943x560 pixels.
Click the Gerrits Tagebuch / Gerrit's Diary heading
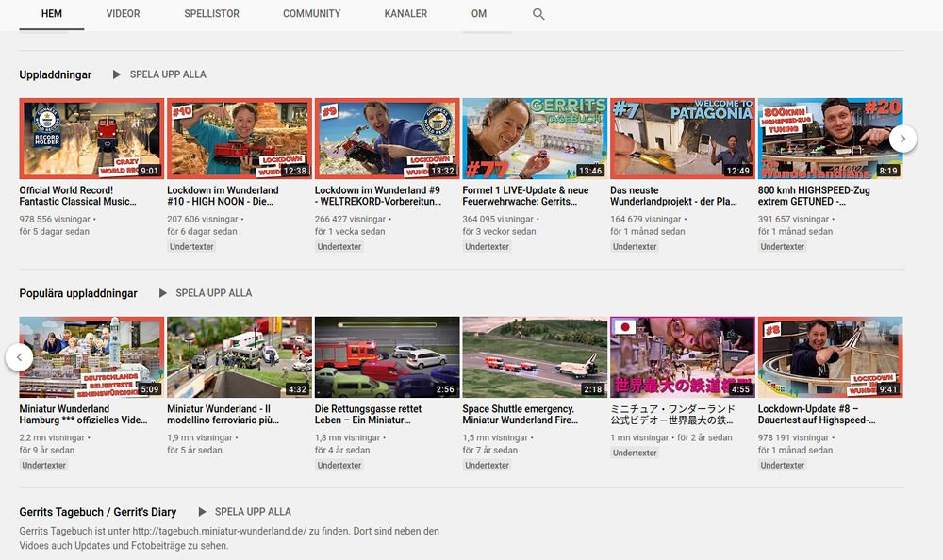click(x=98, y=512)
